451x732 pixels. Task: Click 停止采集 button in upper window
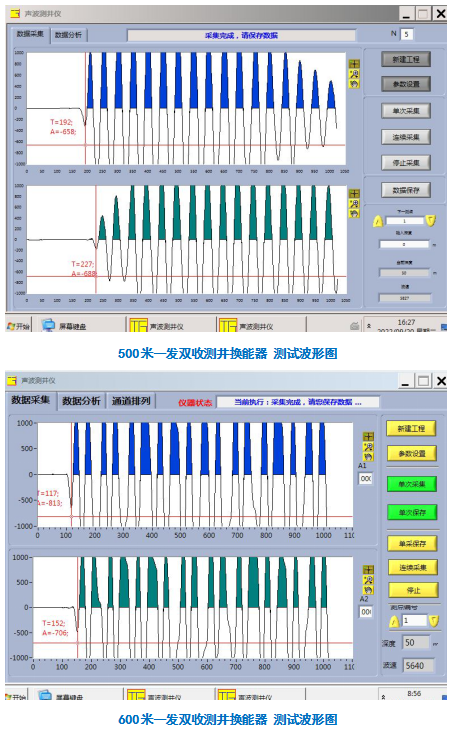tap(405, 162)
